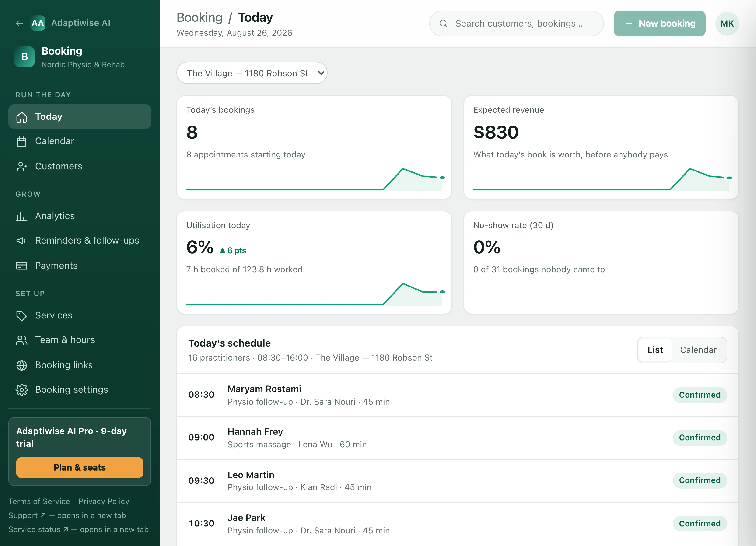Open Leo Martin's 09:30 appointment
This screenshot has height=546, width=756.
pos(457,481)
